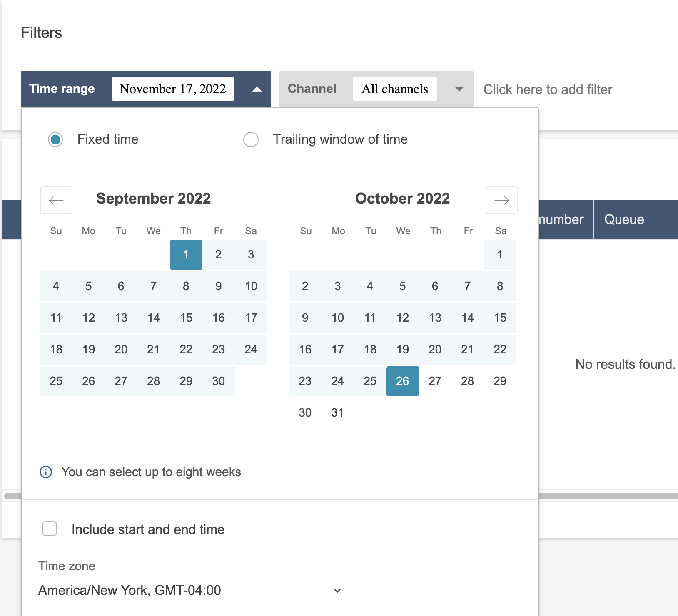Choose October 12 in the calendar
The width and height of the screenshot is (678, 616).
coord(403,318)
